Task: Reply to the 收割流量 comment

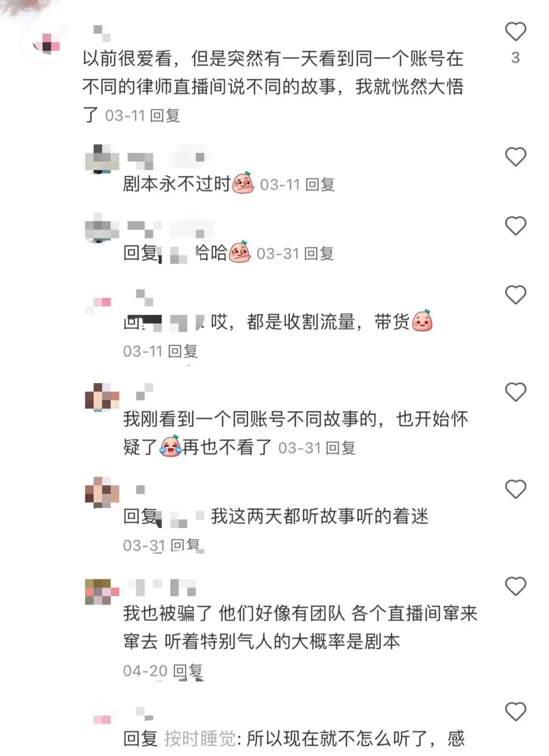Action: (183, 351)
